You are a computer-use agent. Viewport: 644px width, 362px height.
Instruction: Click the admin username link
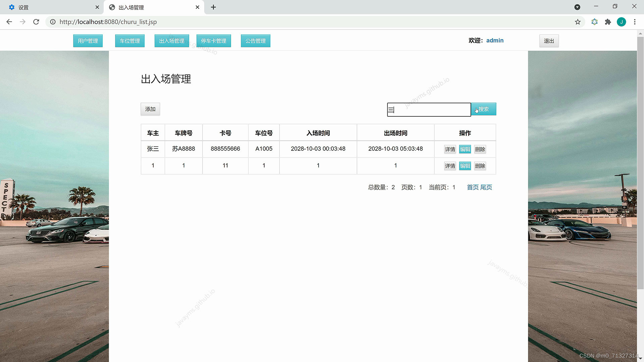495,41
